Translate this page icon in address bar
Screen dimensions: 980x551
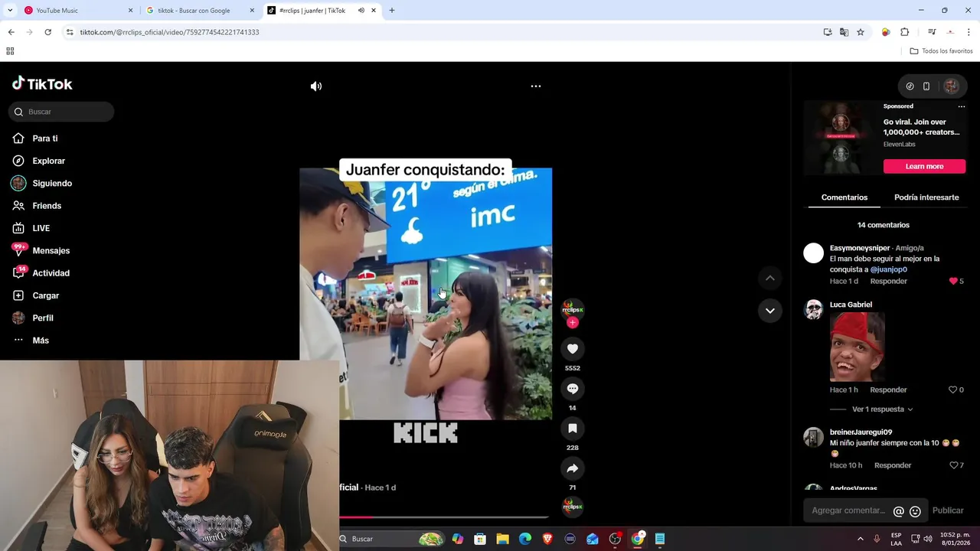point(844,32)
